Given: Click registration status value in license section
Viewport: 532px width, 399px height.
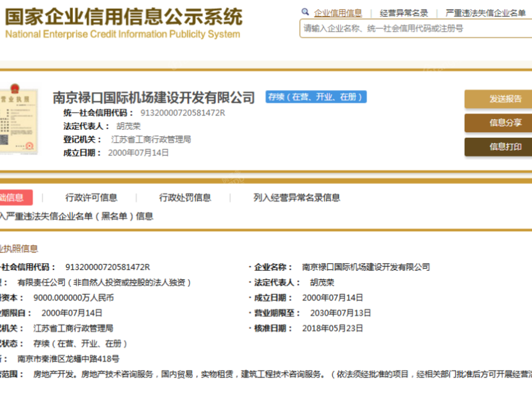Looking at the screenshot, I should 81,344.
